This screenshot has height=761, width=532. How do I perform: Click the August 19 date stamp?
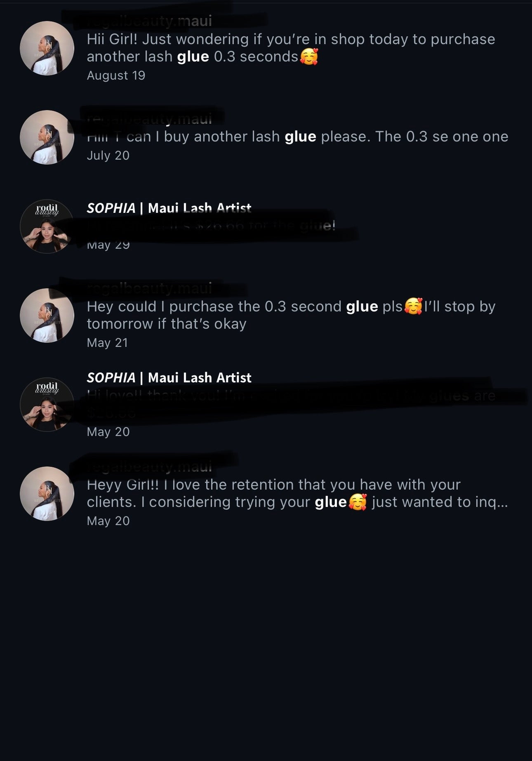116,75
